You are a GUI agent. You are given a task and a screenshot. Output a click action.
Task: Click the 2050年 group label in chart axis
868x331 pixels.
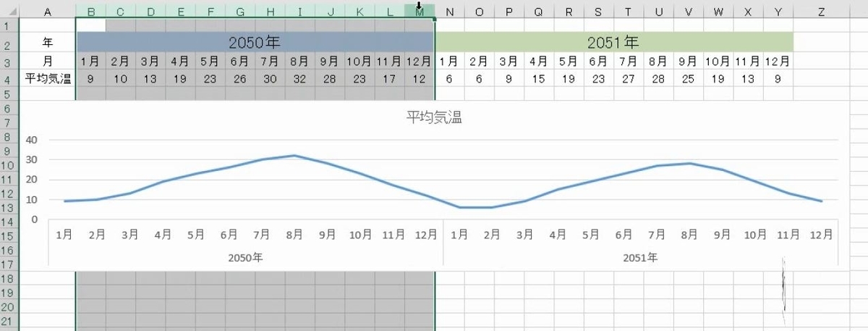[245, 257]
